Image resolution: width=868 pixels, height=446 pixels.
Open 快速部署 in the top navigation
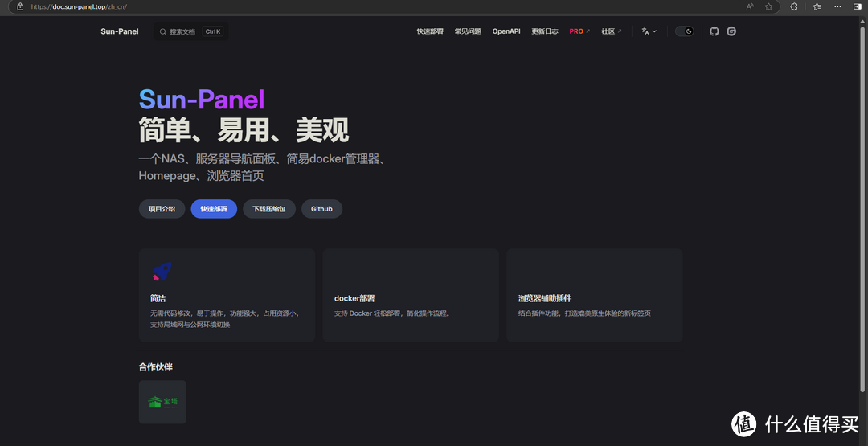click(x=430, y=31)
